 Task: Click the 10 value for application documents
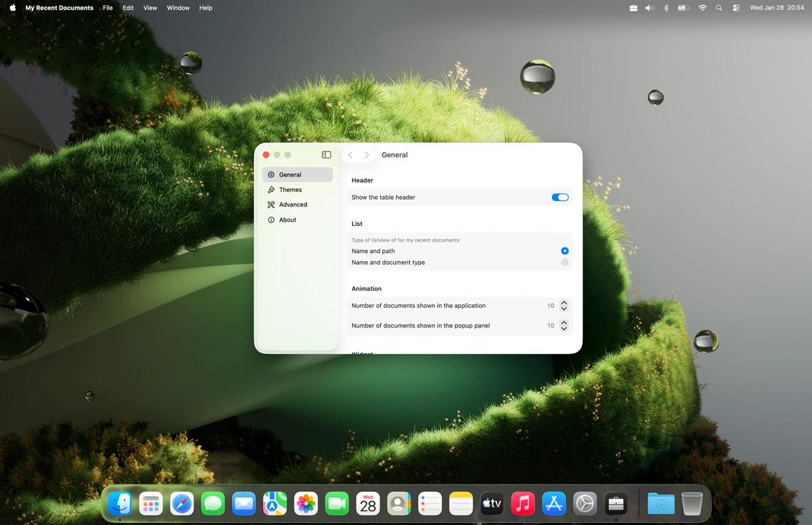(x=551, y=305)
